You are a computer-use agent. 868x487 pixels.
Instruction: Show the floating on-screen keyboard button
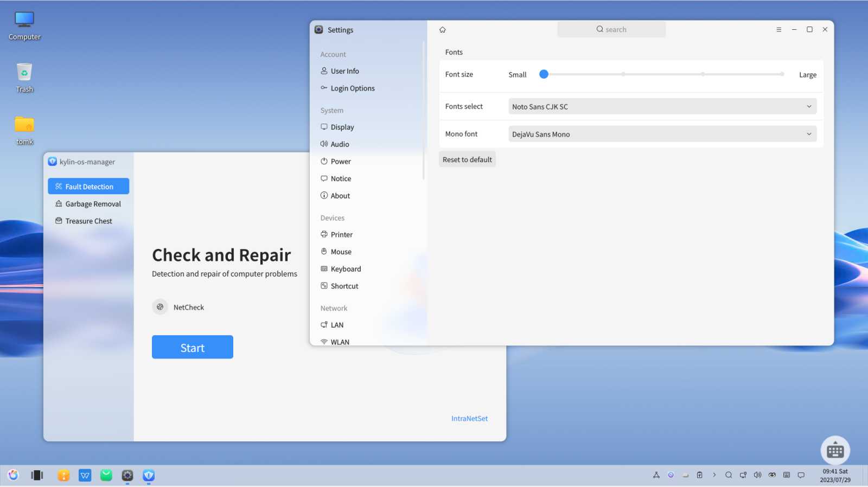coord(835,450)
